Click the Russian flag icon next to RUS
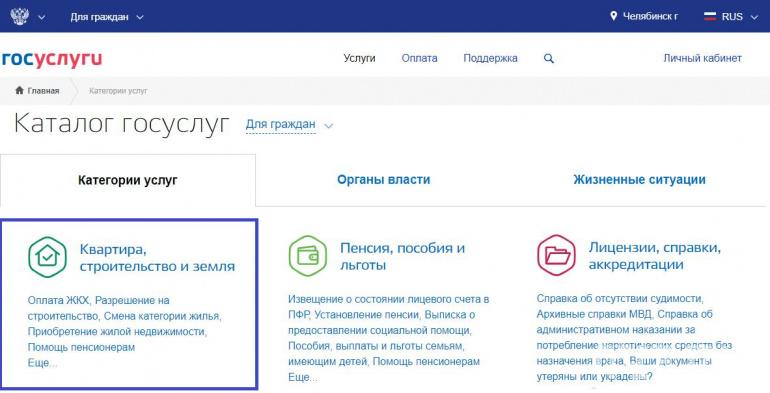770x393 pixels. pyautogui.click(x=710, y=17)
